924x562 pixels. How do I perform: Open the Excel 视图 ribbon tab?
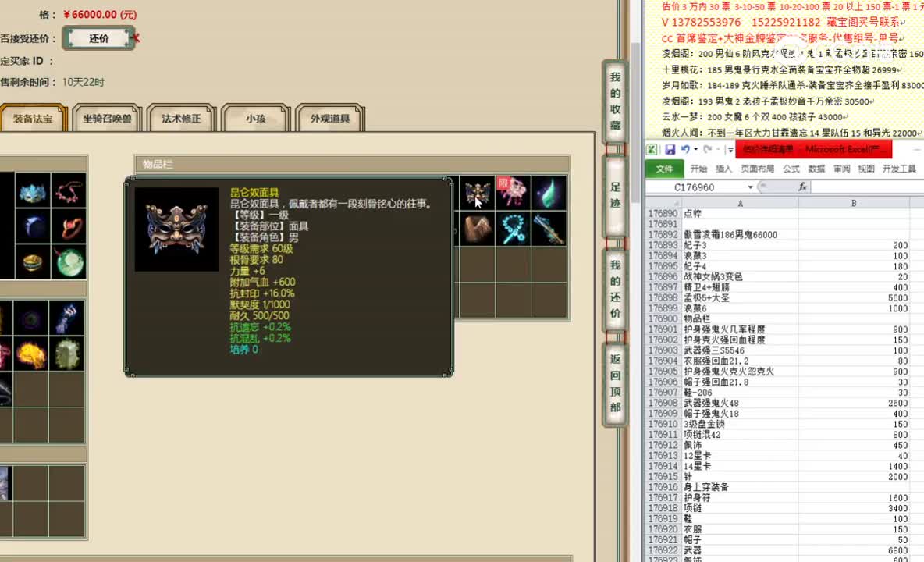click(x=865, y=169)
